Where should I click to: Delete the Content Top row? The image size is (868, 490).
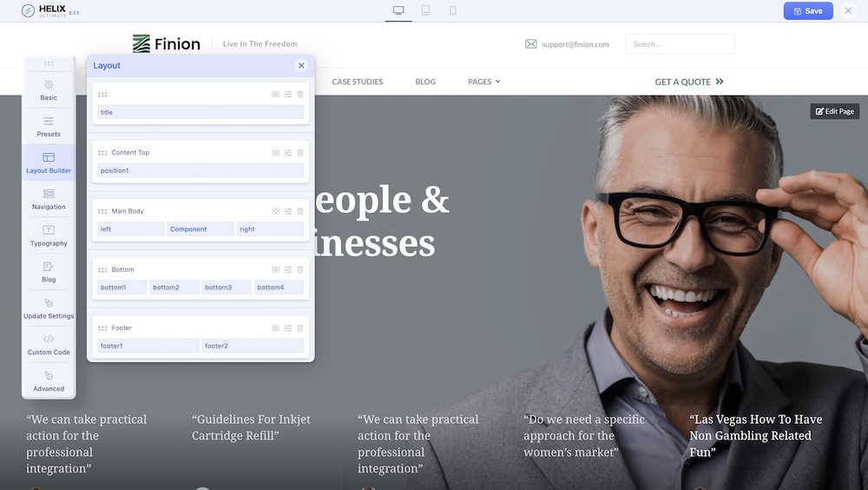pos(300,153)
